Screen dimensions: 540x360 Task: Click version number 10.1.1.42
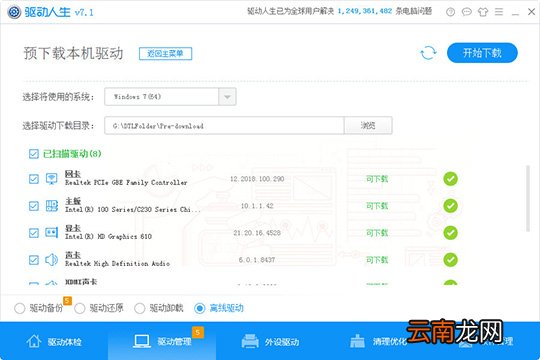257,206
